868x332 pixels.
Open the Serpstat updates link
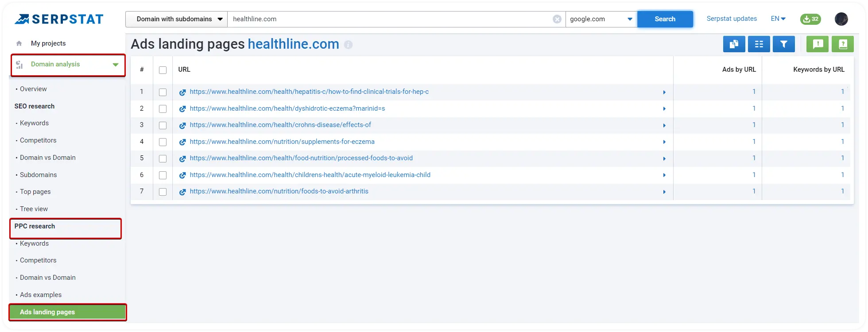[x=732, y=19]
